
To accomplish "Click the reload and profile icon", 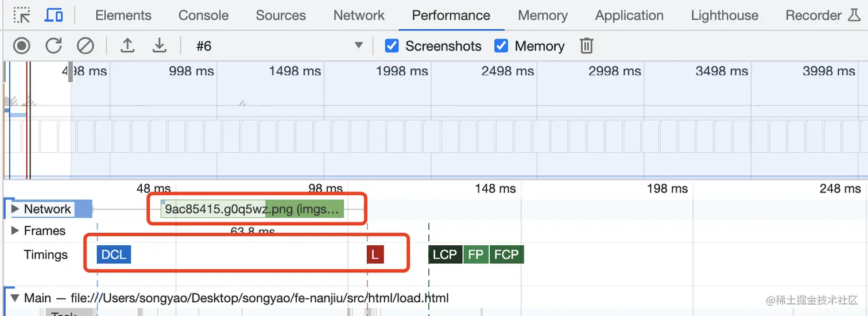I will tap(53, 45).
